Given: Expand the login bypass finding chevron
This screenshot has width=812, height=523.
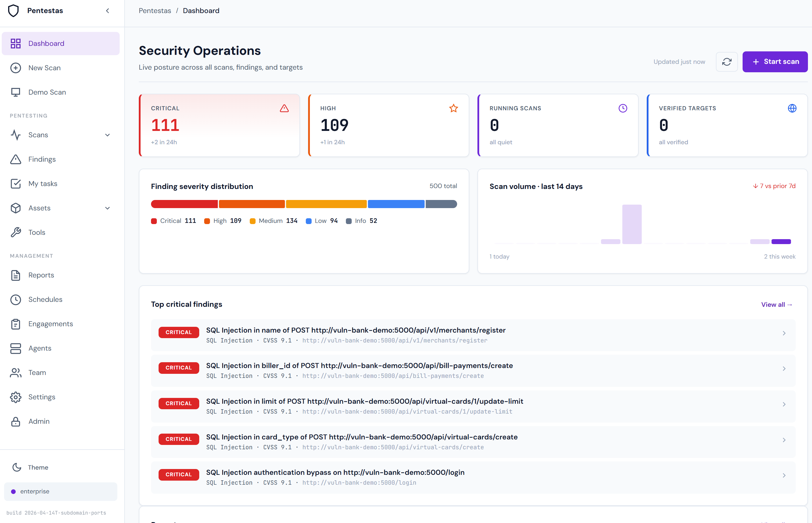Looking at the screenshot, I should pyautogui.click(x=784, y=475).
